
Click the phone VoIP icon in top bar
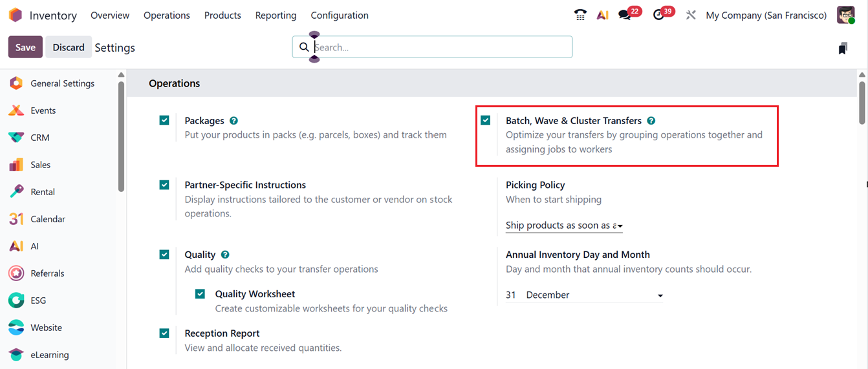click(x=580, y=16)
